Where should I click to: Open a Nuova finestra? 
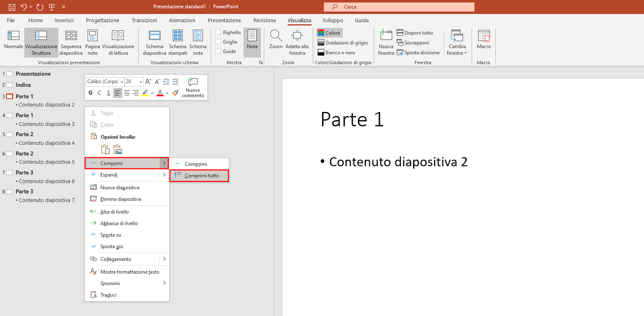coord(386,43)
